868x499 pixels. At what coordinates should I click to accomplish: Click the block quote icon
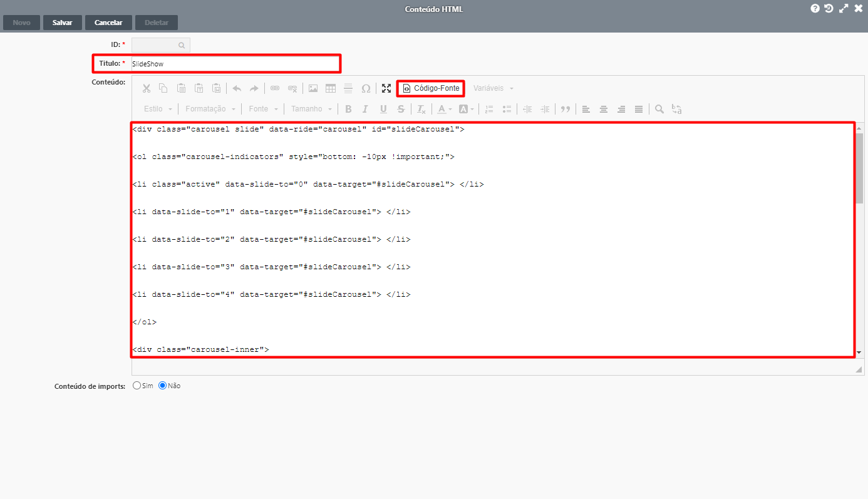[x=566, y=109]
